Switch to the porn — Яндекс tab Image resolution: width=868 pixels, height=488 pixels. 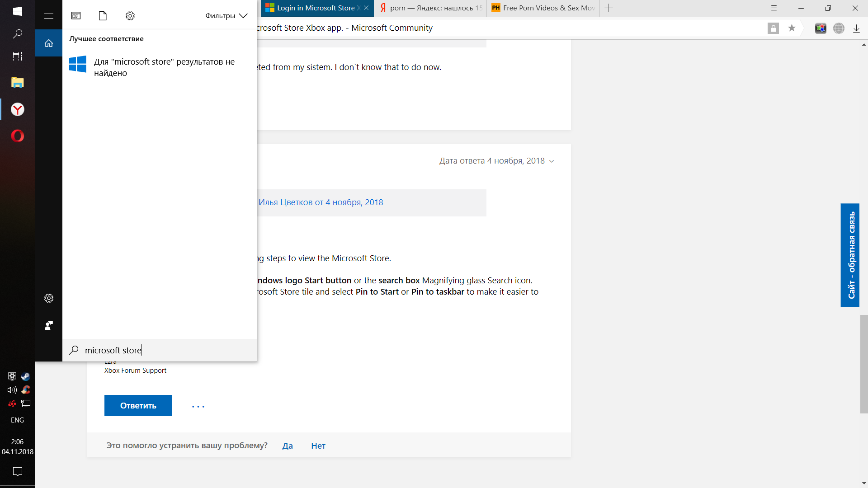[x=431, y=8]
